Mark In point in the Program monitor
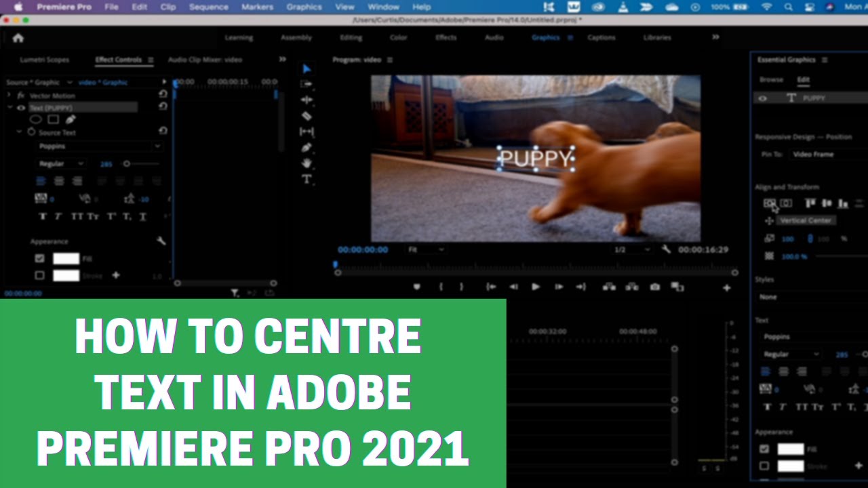Image resolution: width=868 pixels, height=488 pixels. click(x=441, y=287)
